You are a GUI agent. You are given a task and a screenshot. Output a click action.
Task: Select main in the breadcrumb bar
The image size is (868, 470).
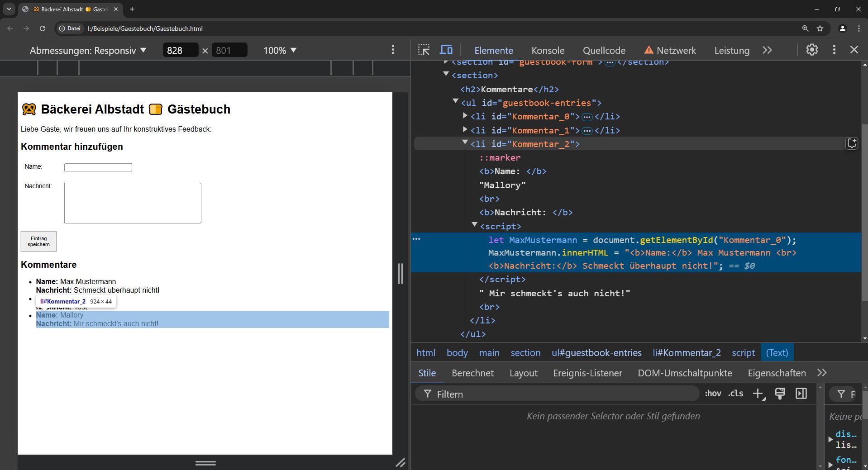pyautogui.click(x=489, y=352)
